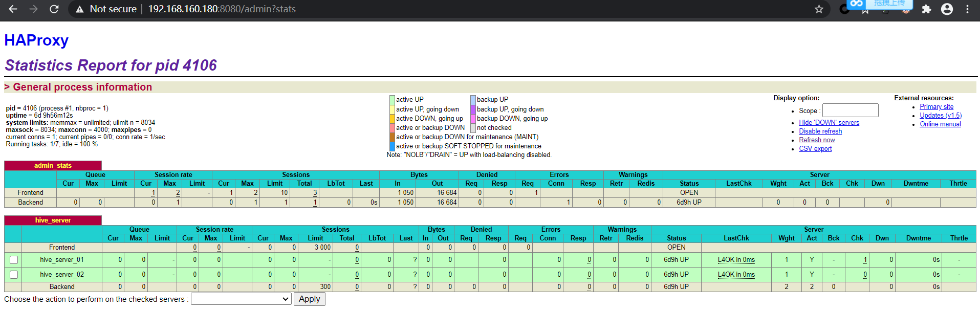Open the CSV export link
The image size is (980, 311).
pos(815,149)
